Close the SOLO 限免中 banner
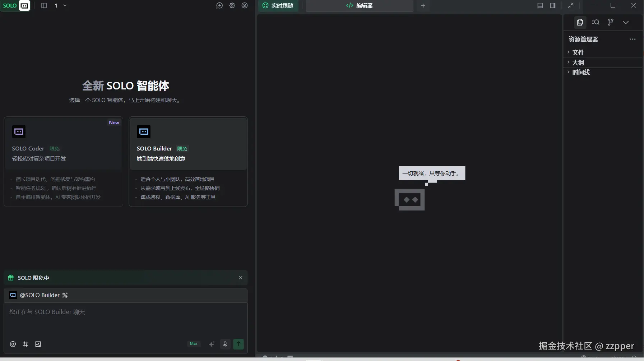644x361 pixels. (241, 278)
